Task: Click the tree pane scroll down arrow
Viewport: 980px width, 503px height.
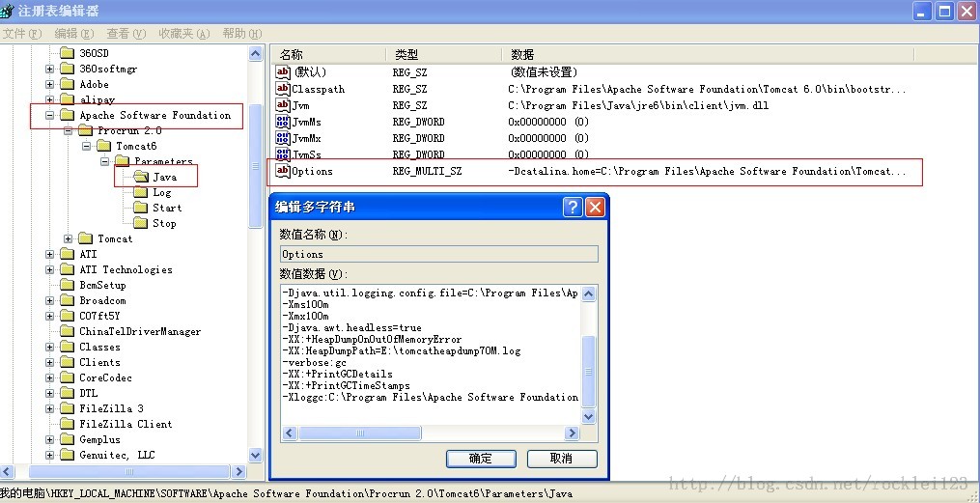Action: (255, 455)
